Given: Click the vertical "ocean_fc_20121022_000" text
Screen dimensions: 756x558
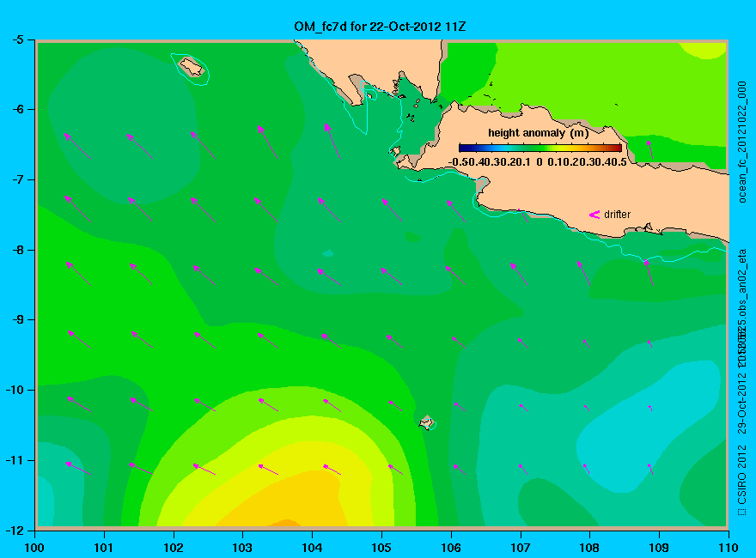Looking at the screenshot, I should point(742,143).
